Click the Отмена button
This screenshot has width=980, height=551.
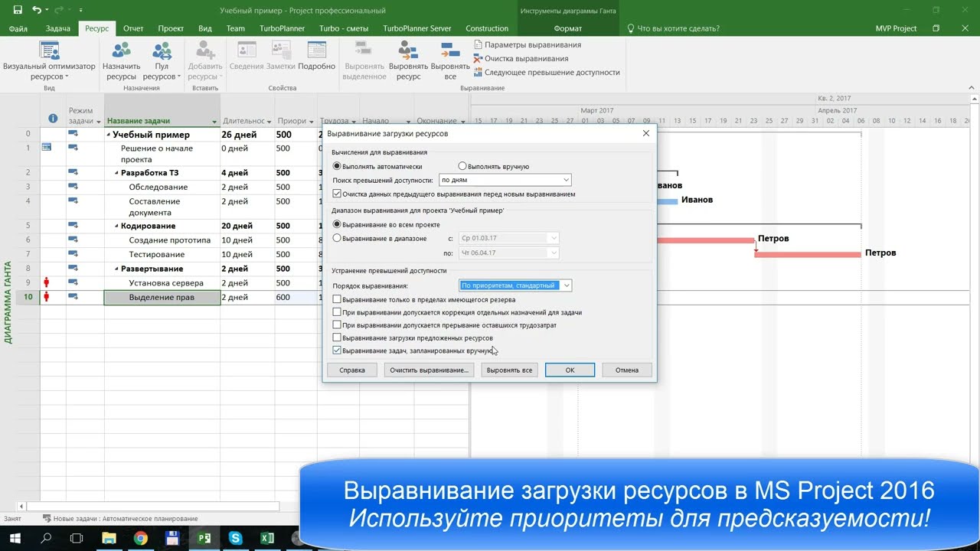pyautogui.click(x=626, y=370)
